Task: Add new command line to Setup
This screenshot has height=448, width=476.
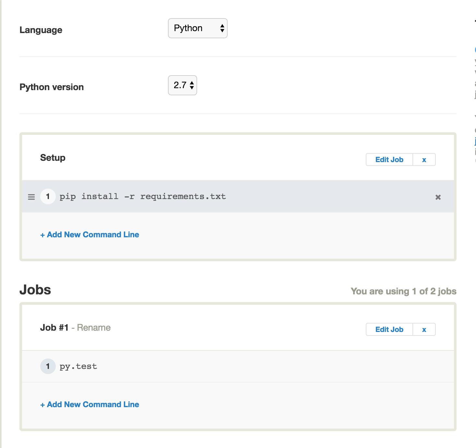Action: click(x=90, y=235)
